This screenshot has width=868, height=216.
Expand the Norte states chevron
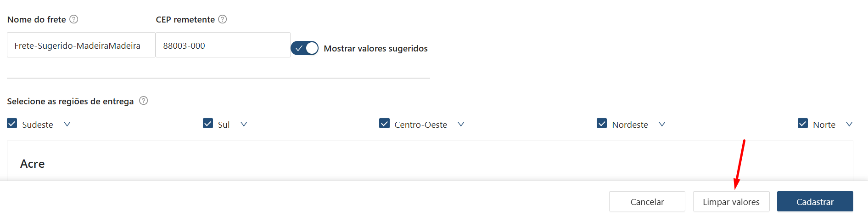tap(849, 124)
